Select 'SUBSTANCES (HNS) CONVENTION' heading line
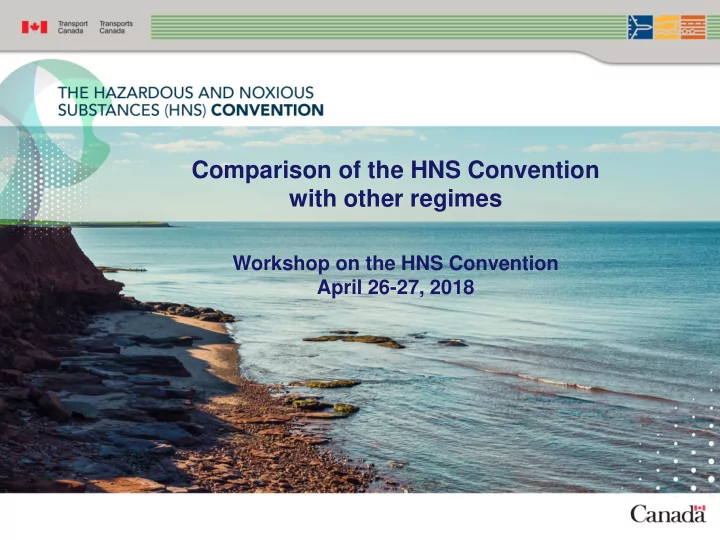The height and width of the screenshot is (540, 720). pos(191,110)
